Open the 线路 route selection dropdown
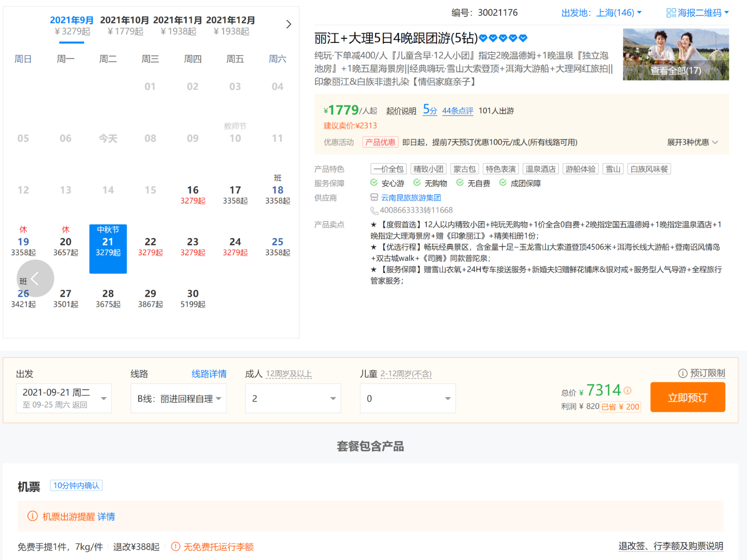The image size is (747, 560). 179,398
